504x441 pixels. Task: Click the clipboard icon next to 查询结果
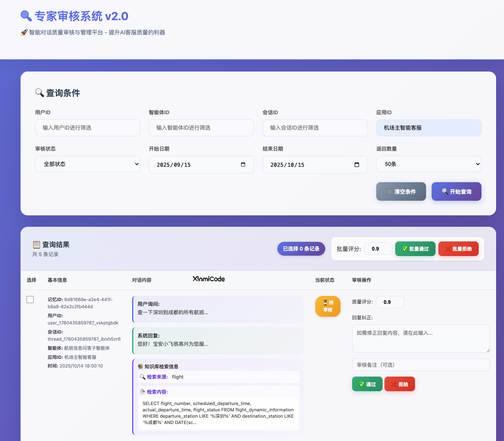point(37,244)
